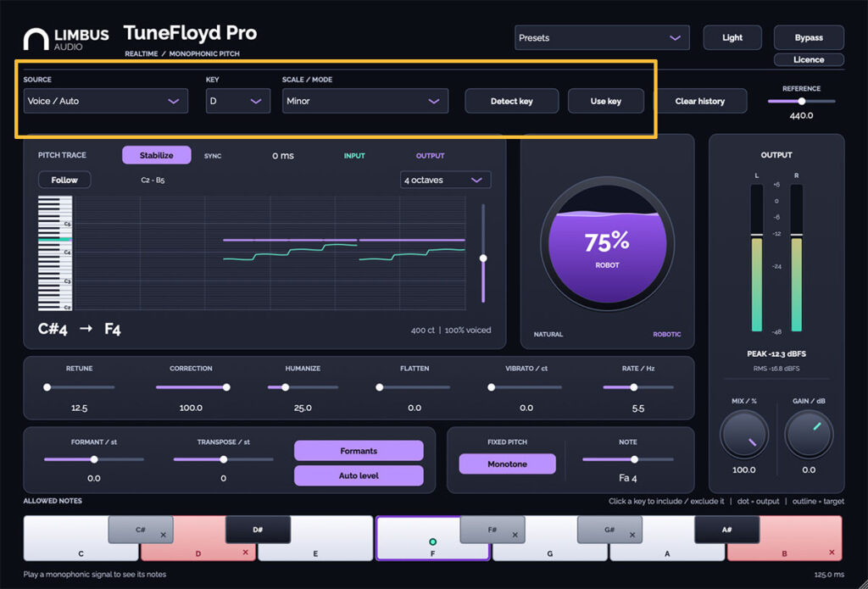Click the 100.0 mix value
The image size is (868, 589).
744,470
